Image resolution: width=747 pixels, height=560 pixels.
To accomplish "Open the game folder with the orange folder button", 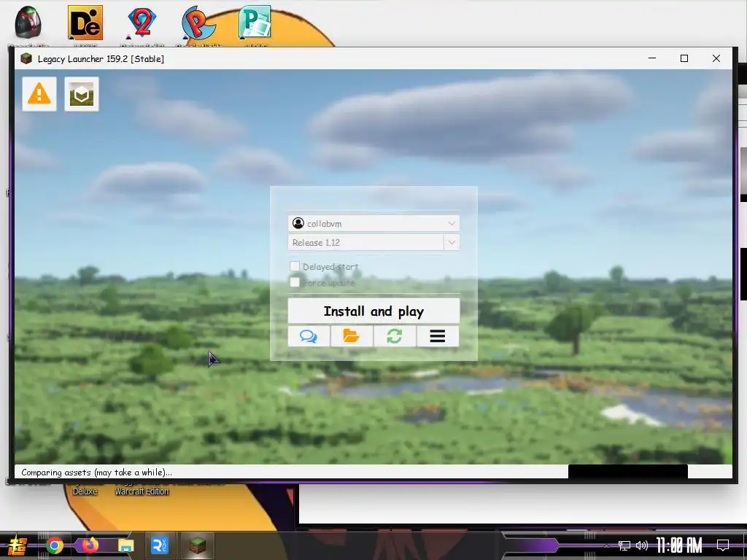I will point(352,336).
